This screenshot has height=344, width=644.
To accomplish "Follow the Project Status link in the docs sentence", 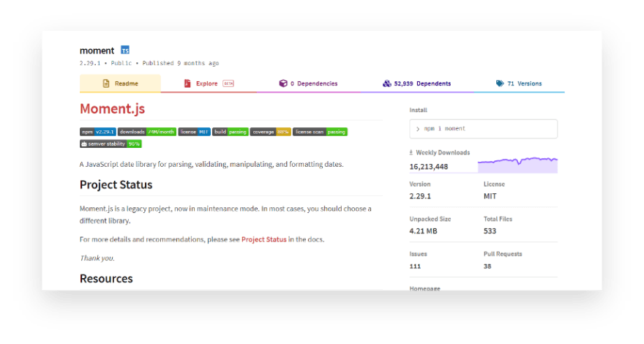I will point(263,239).
